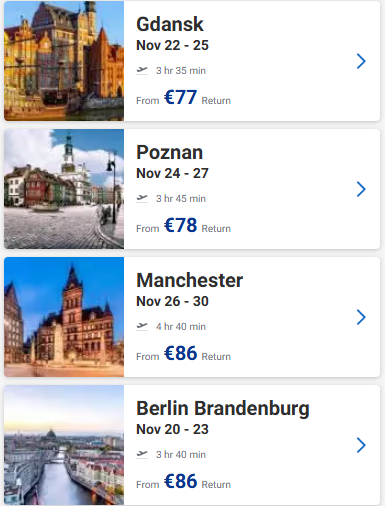Image resolution: width=385 pixels, height=506 pixels.
Task: Choose the €78 return fare
Action: pyautogui.click(x=180, y=225)
